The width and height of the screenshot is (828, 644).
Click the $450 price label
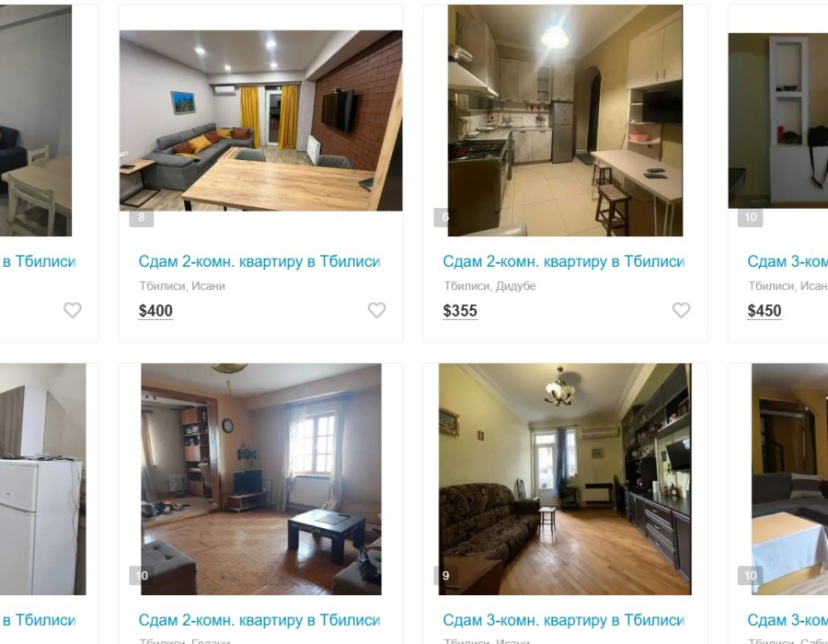pyautogui.click(x=765, y=311)
